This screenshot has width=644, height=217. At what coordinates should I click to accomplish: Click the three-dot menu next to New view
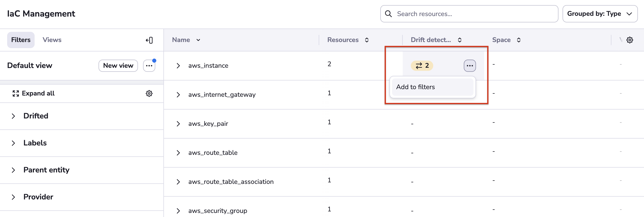coord(149,66)
